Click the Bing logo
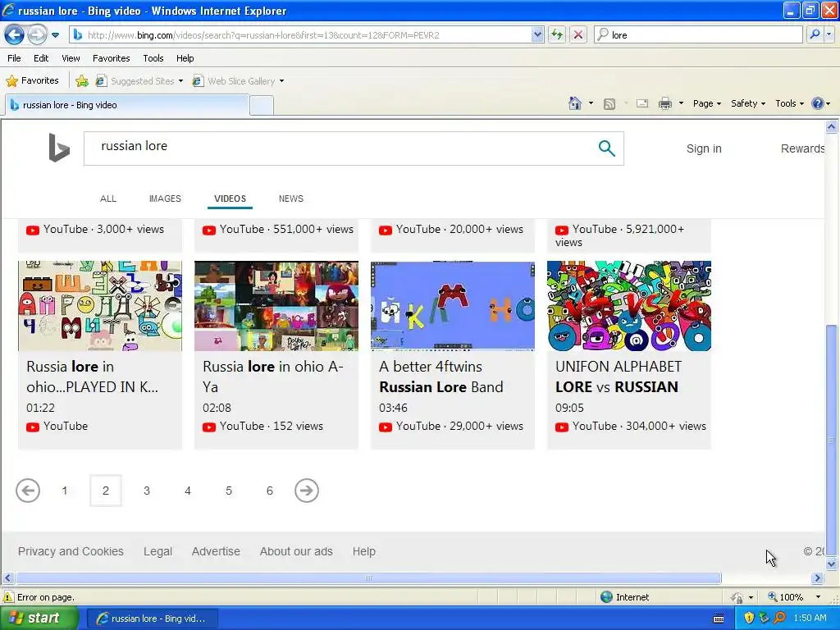 tap(59, 148)
